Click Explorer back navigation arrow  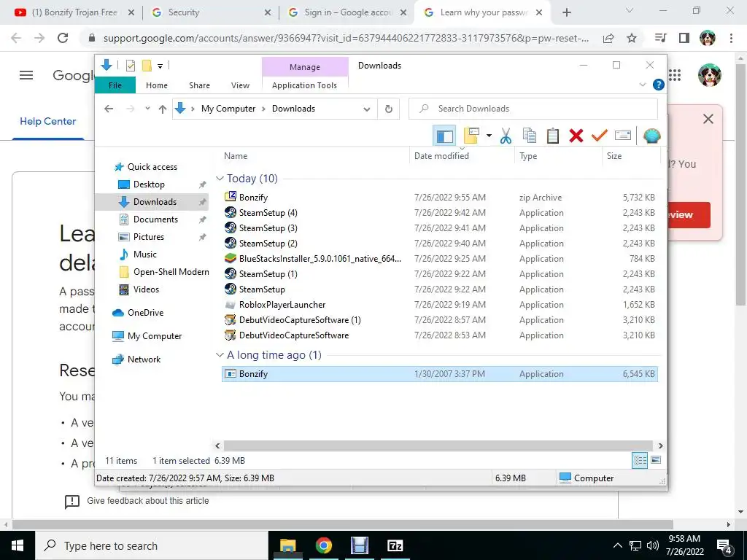click(109, 109)
